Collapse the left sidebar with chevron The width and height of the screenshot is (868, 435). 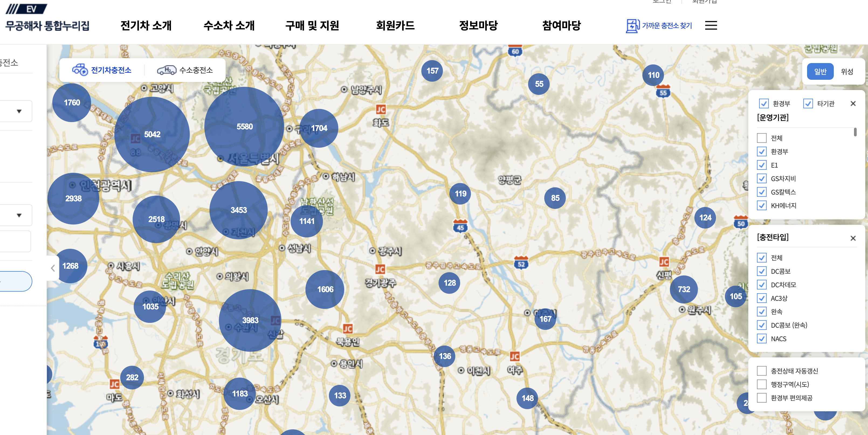coord(53,268)
